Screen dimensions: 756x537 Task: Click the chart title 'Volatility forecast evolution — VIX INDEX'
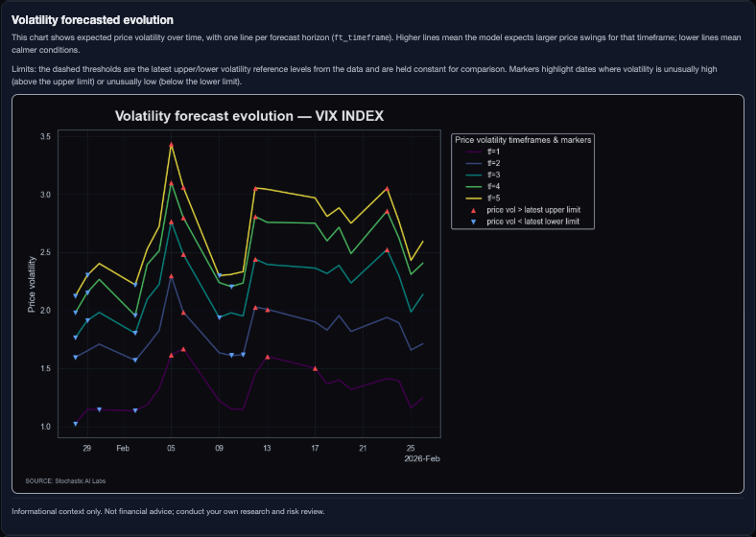click(x=249, y=116)
